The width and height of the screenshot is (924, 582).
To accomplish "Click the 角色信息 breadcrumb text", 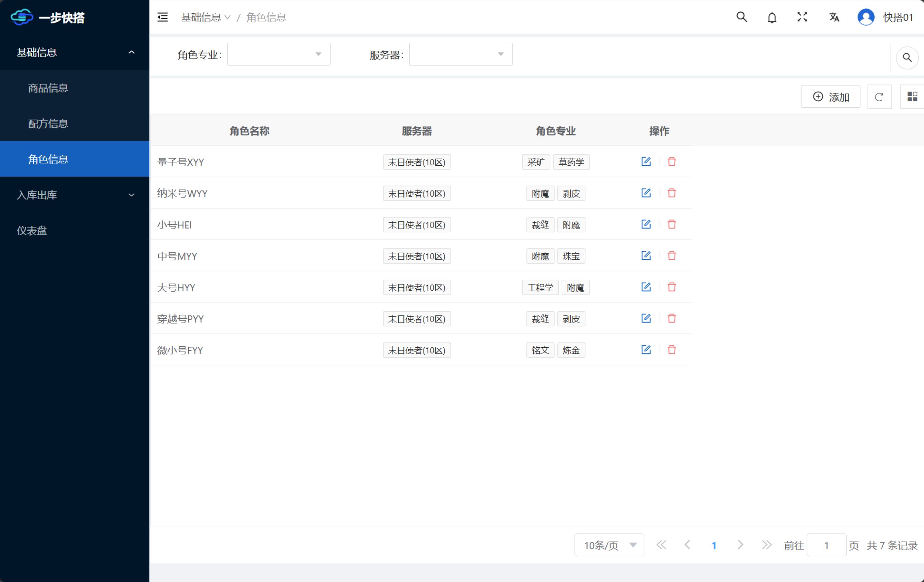I will click(266, 17).
